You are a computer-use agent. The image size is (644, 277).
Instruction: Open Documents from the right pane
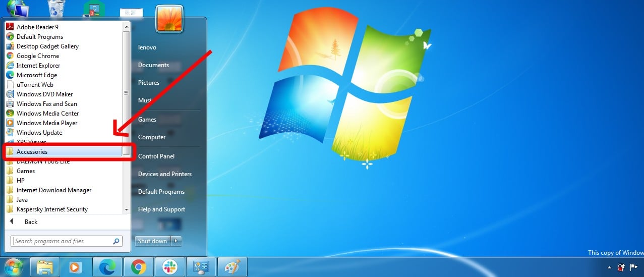(x=153, y=65)
